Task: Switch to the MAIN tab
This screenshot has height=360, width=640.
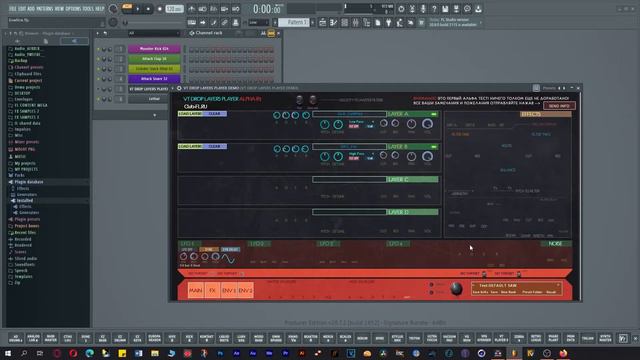Action: click(x=196, y=291)
